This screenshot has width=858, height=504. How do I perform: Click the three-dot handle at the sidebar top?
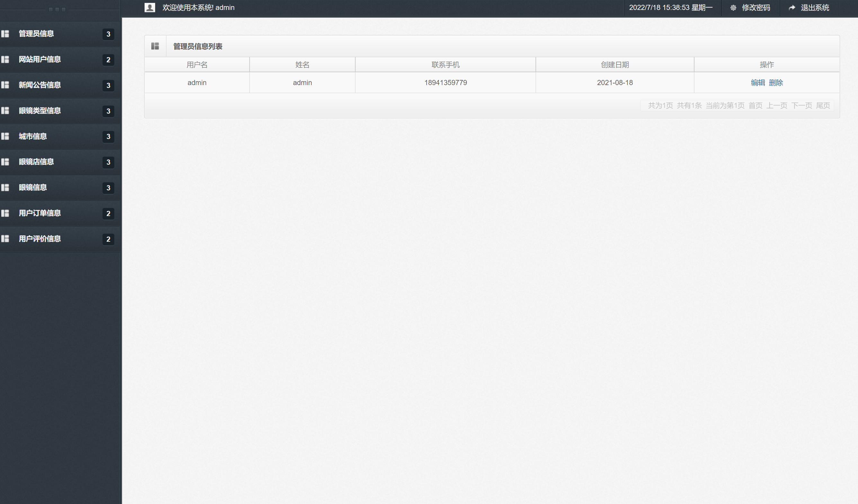click(x=57, y=9)
